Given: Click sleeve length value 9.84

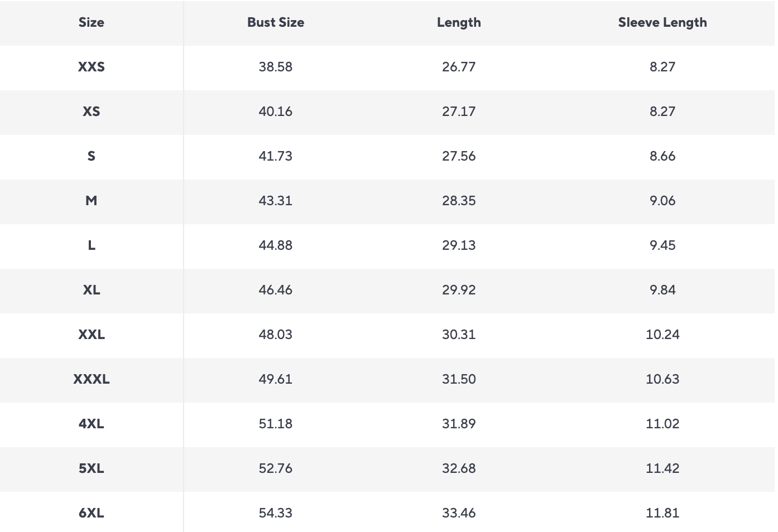Looking at the screenshot, I should 662,290.
